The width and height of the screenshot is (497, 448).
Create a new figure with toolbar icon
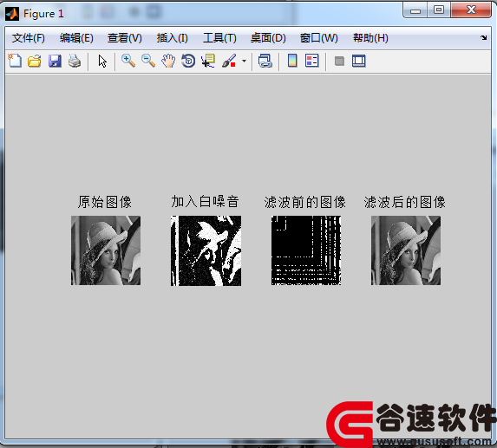tap(15, 61)
